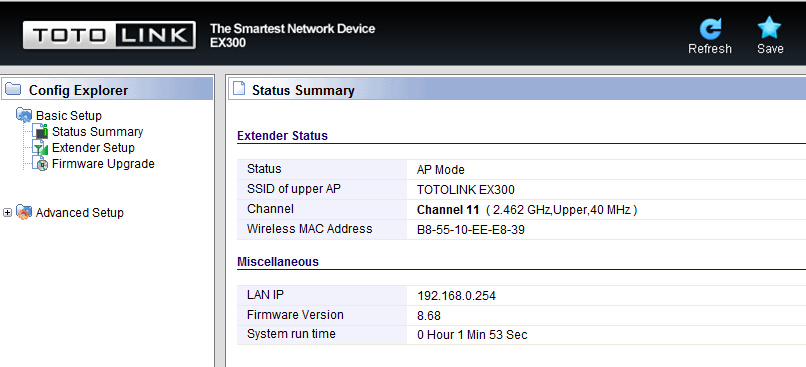This screenshot has width=806, height=367.
Task: Click the Extender Setup antenna icon
Action: [41, 148]
